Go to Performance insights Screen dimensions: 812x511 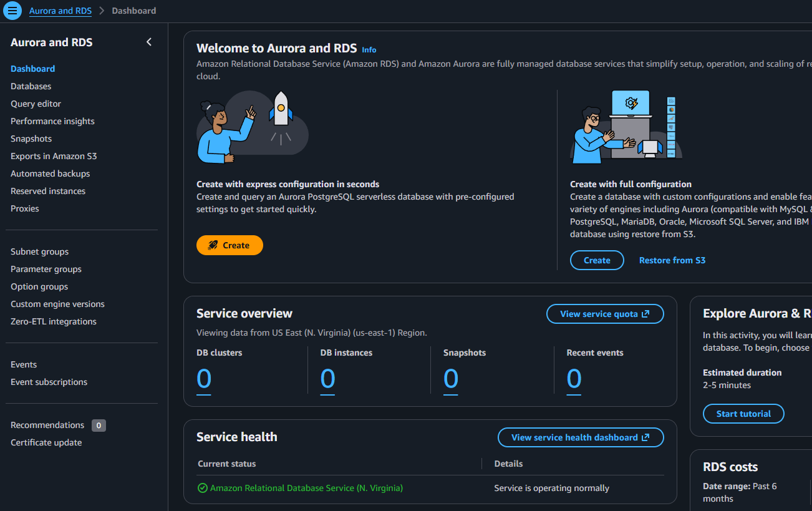[53, 121]
